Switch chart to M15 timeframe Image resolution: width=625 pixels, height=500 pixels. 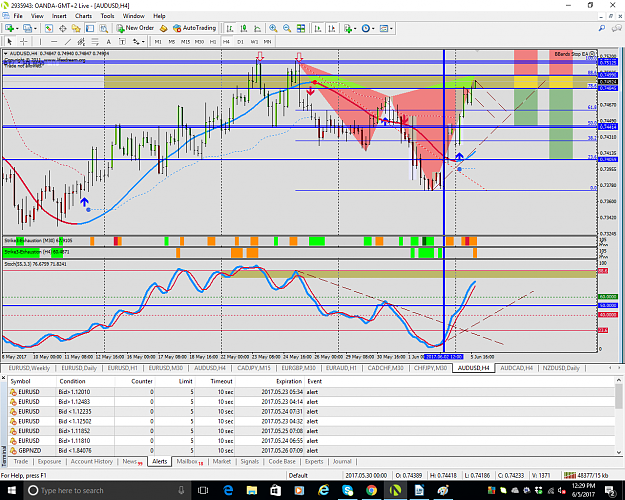click(x=185, y=41)
